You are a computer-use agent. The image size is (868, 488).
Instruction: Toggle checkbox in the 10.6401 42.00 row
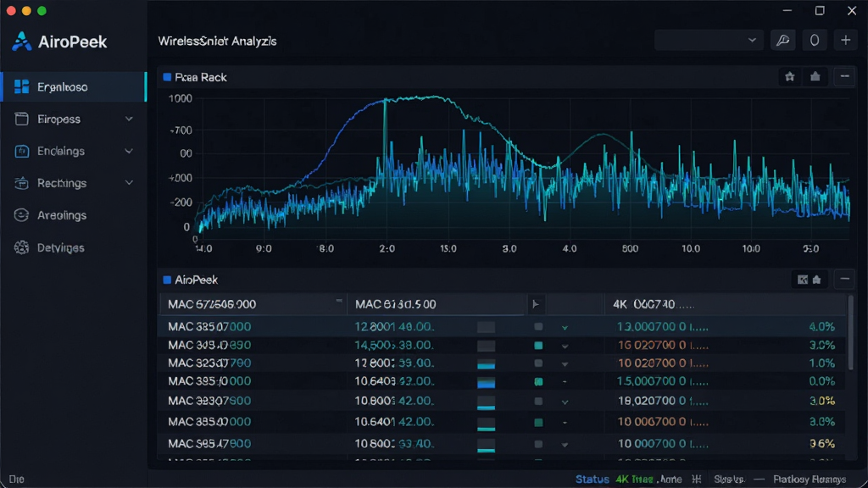538,422
